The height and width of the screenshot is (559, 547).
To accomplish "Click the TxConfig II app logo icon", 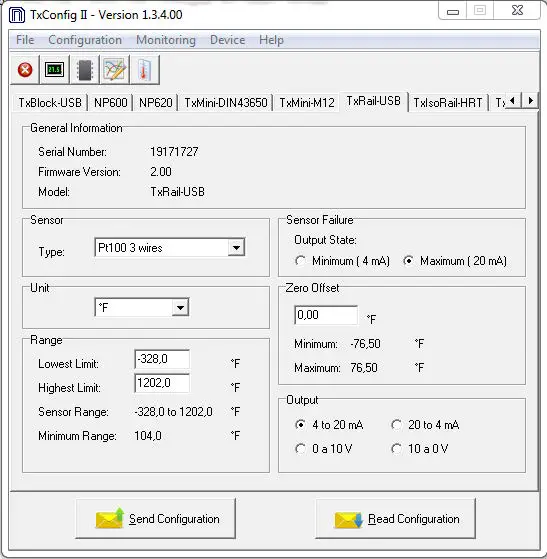I will pos(17,15).
